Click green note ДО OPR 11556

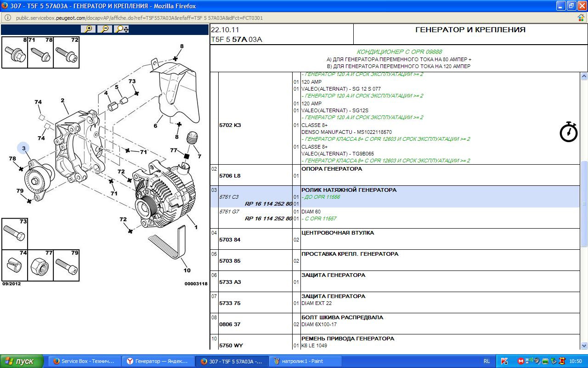pos(321,197)
